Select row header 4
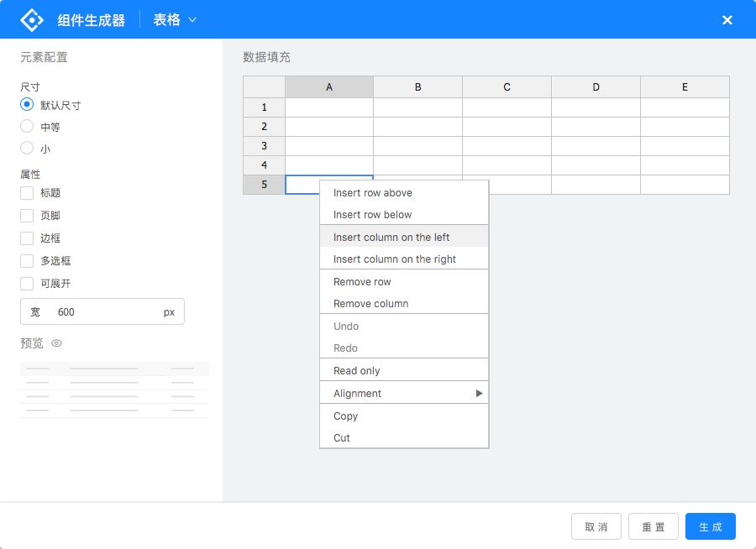 [x=265, y=165]
